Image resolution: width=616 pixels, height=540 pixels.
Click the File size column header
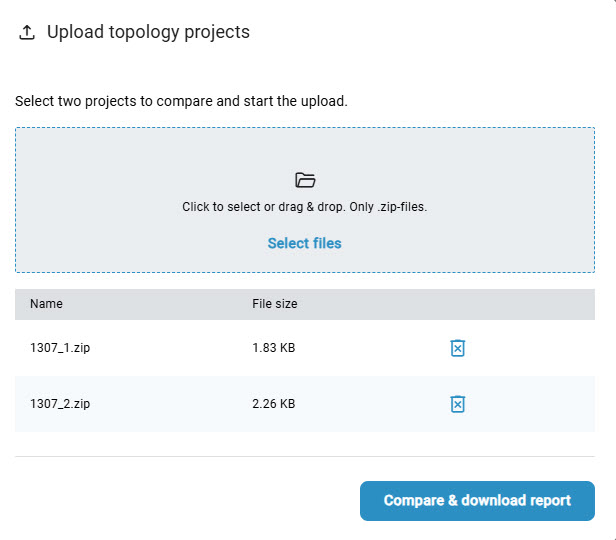(275, 304)
